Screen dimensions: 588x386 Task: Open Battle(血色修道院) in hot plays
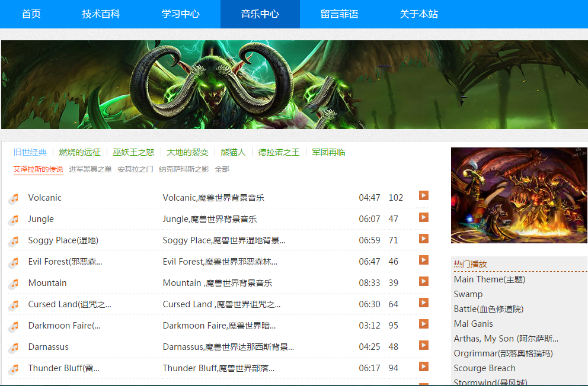pos(488,309)
